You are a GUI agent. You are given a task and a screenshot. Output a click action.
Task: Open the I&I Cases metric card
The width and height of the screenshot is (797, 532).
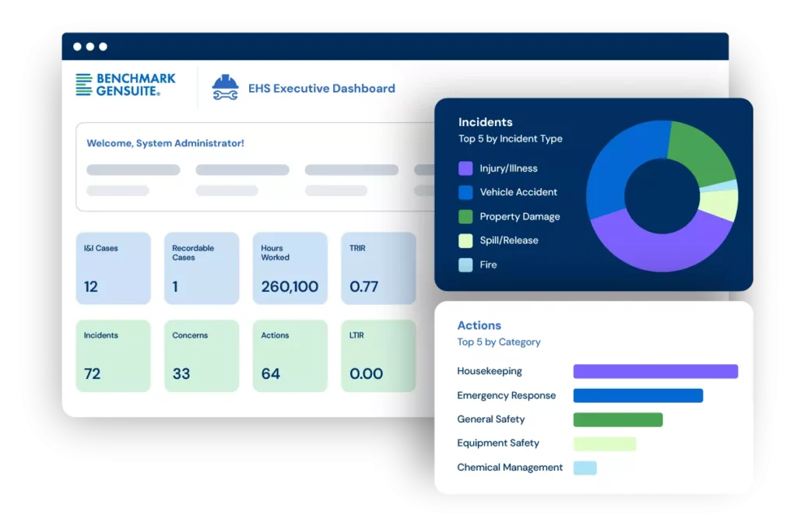113,268
